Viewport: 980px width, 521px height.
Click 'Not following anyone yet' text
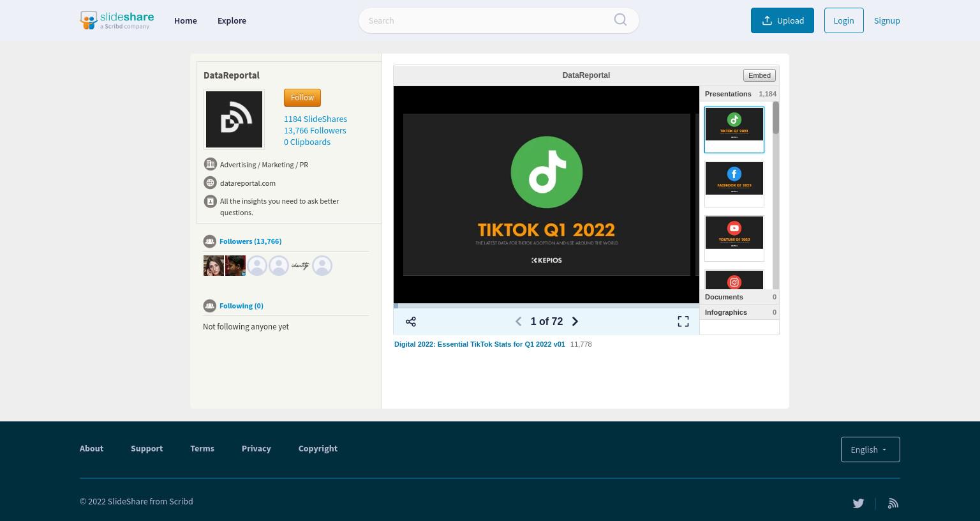(246, 326)
